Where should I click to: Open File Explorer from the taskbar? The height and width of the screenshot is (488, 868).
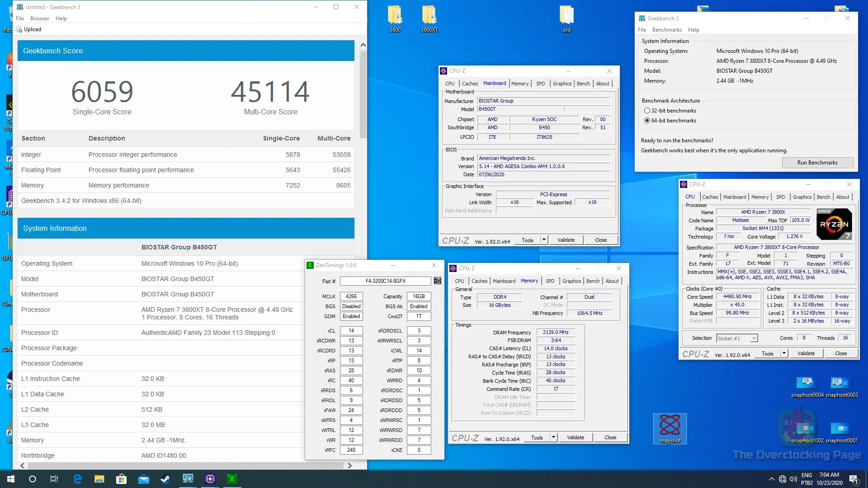point(99,479)
